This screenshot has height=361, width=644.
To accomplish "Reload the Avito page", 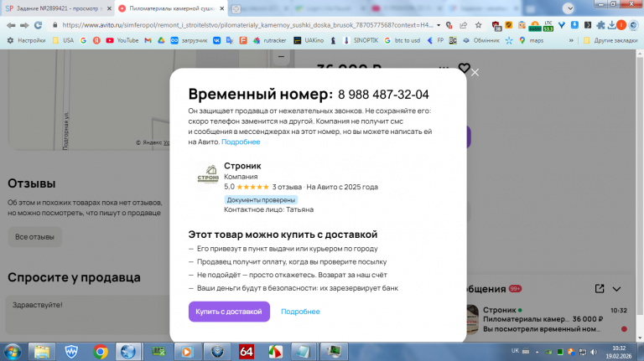I will [39, 25].
